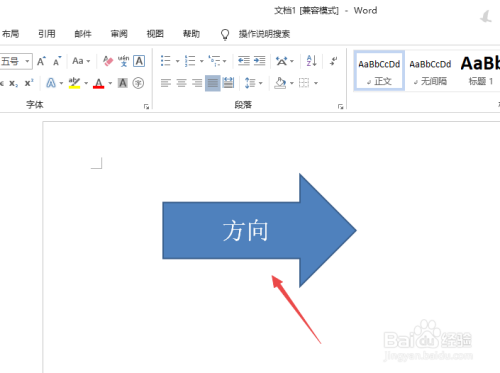Apply superscript formatting

tap(29, 83)
